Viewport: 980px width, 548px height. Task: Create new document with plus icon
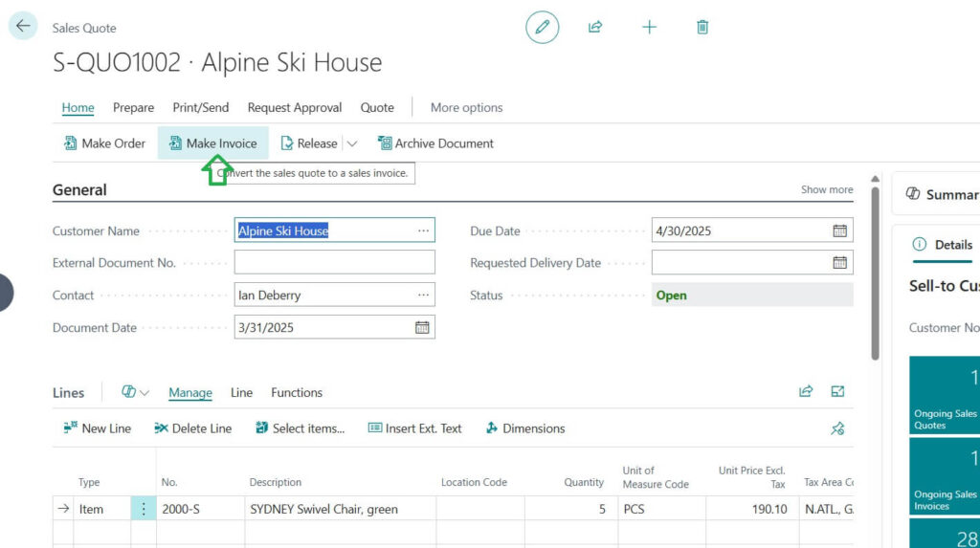pyautogui.click(x=650, y=27)
